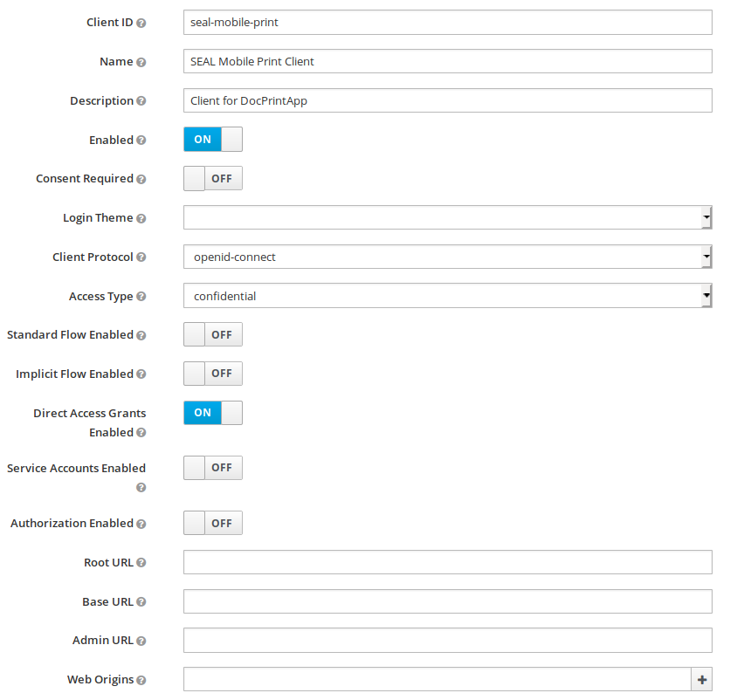Focus the Admin URL input field
751x700 pixels.
point(447,641)
